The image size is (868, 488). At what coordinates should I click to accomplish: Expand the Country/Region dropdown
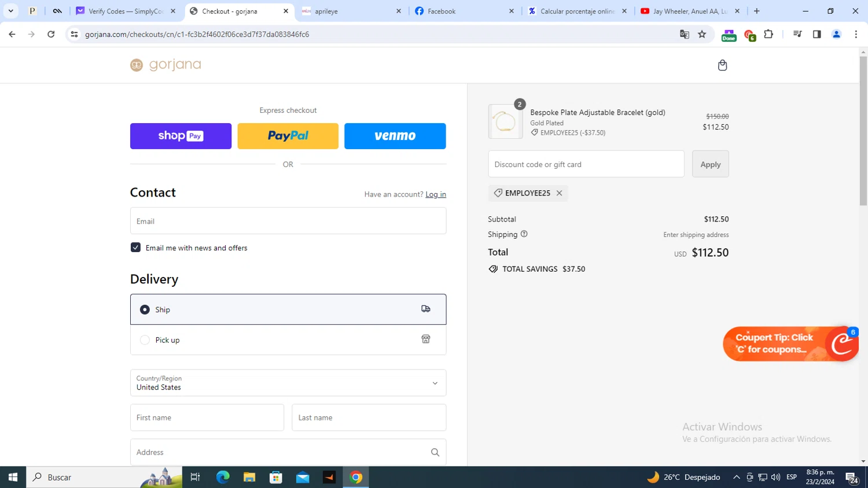coord(288,383)
